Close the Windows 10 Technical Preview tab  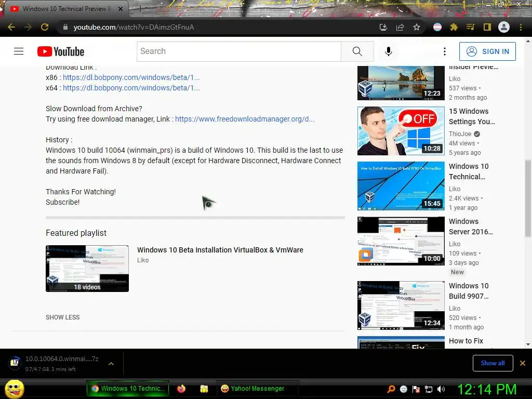(121, 9)
